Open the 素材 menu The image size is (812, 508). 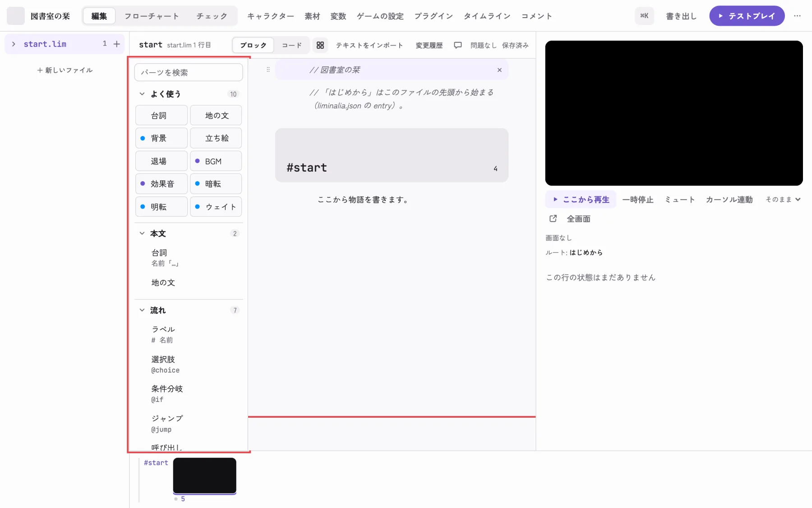(312, 16)
